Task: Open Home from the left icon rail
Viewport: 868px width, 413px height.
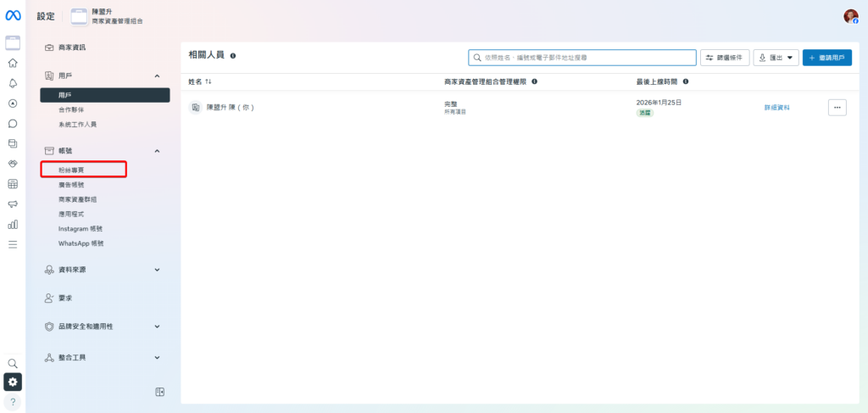Action: pyautogui.click(x=13, y=63)
